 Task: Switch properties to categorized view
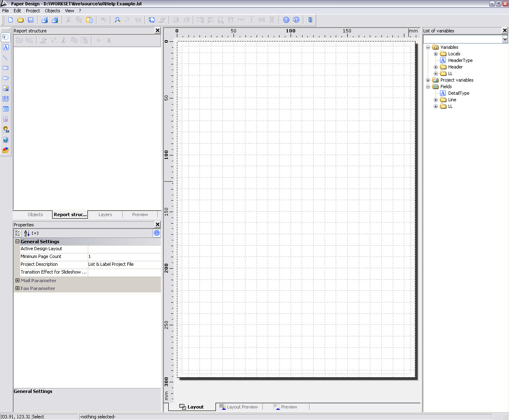pyautogui.click(x=18, y=233)
